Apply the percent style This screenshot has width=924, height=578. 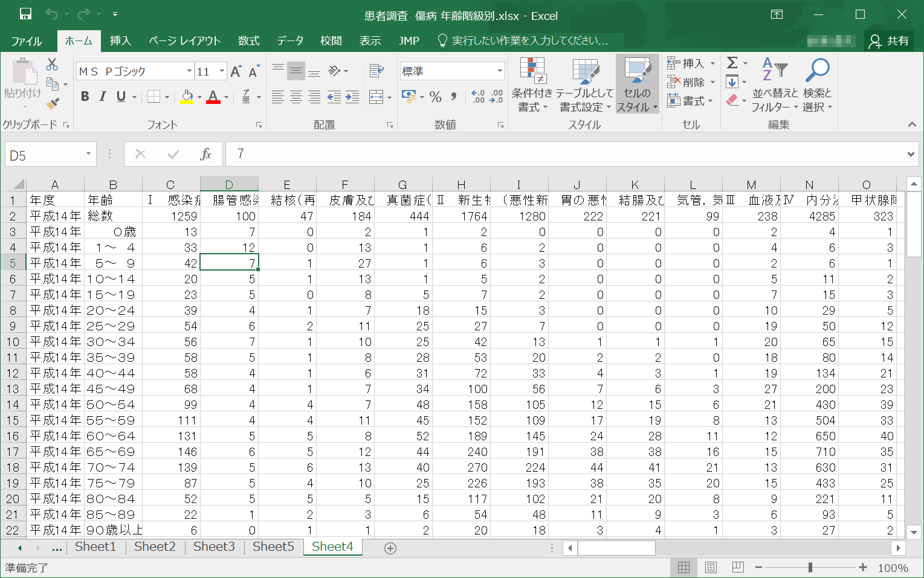(x=436, y=97)
